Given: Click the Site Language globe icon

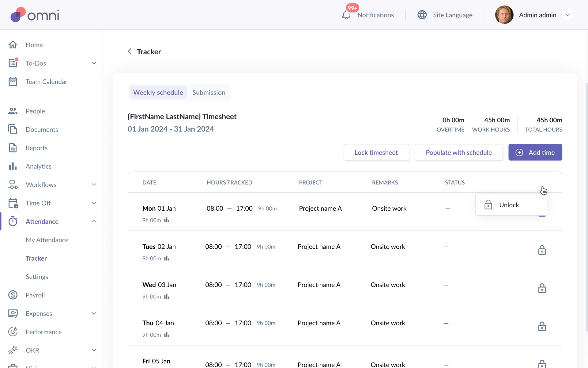Looking at the screenshot, I should 422,15.
